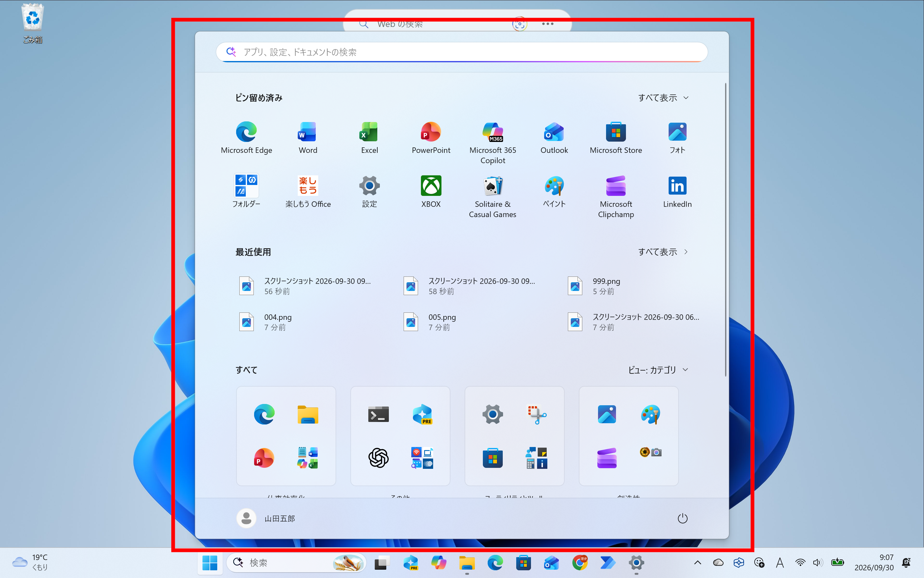Viewport: 924px width, 578px height.
Task: Open Microsoft Edge on the taskbar
Action: (495, 562)
